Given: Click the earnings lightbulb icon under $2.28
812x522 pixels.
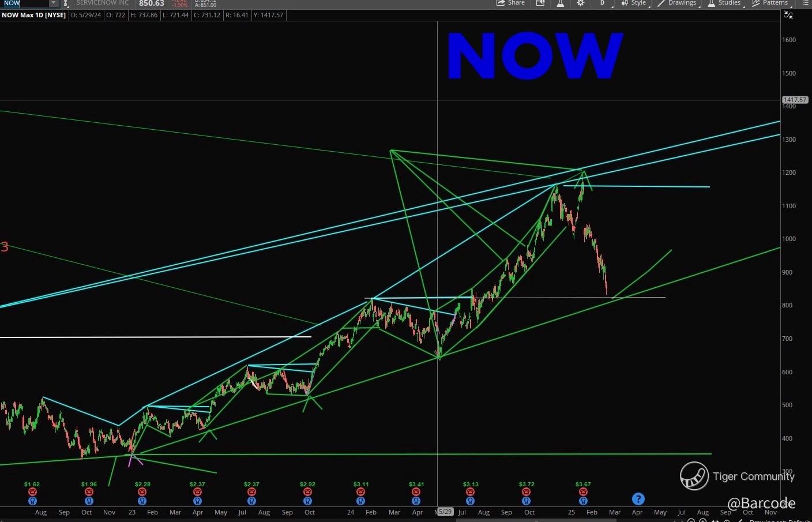Looking at the screenshot, I should coord(142,501).
